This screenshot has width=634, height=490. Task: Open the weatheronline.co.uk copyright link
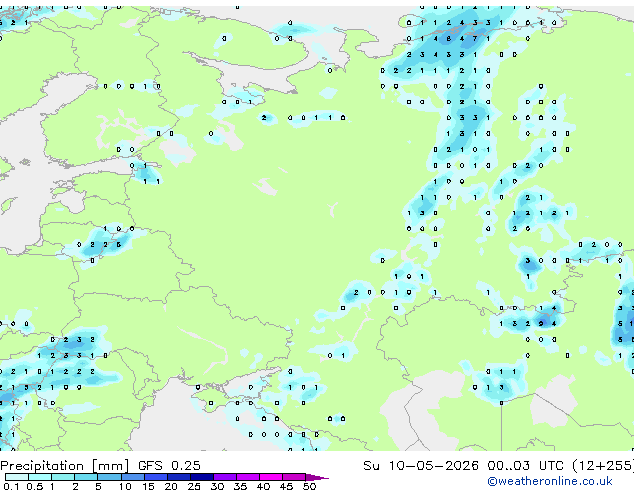coord(550,481)
